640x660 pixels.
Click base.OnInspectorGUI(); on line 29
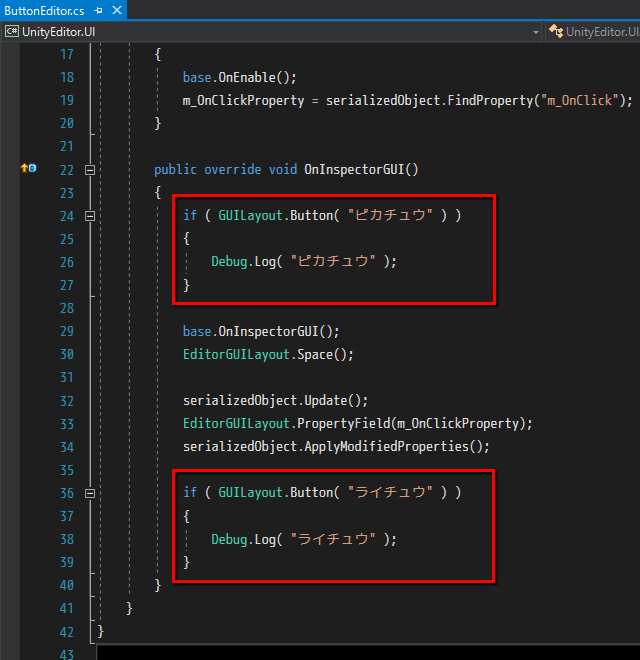pyautogui.click(x=261, y=332)
